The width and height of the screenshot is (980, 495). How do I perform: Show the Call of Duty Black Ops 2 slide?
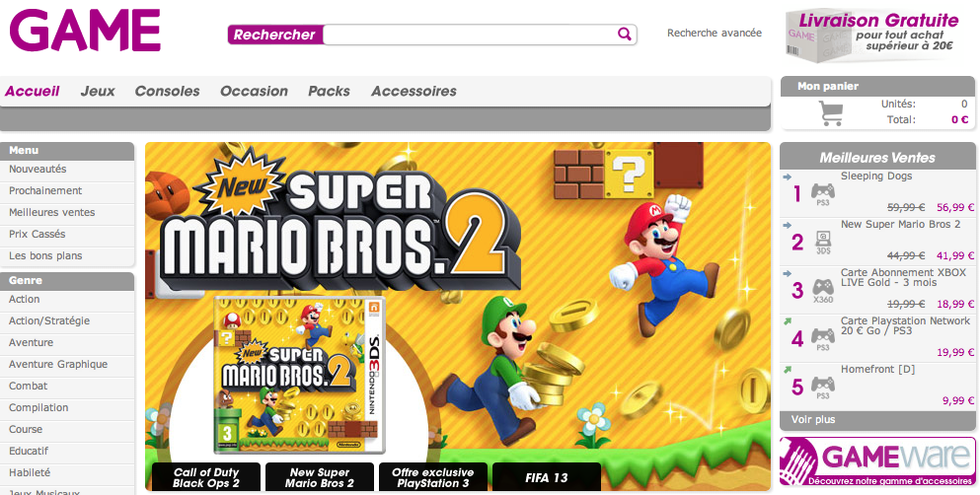(205, 477)
